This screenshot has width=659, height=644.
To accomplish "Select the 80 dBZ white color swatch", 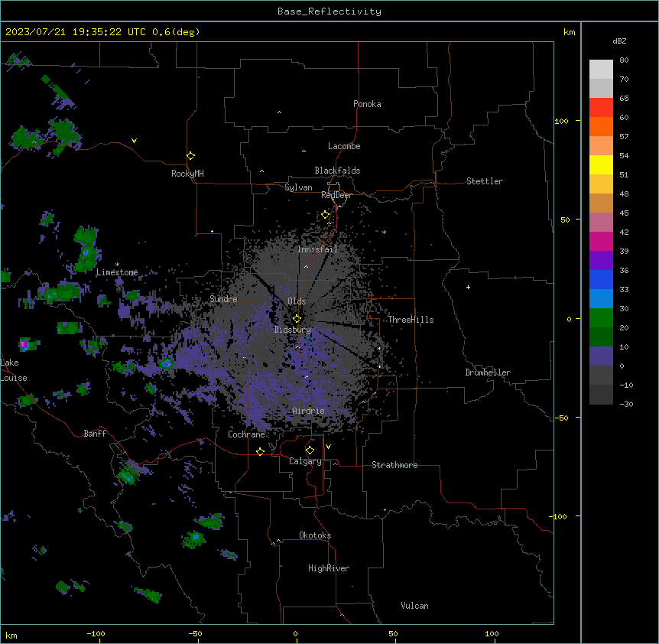I will coord(601,70).
